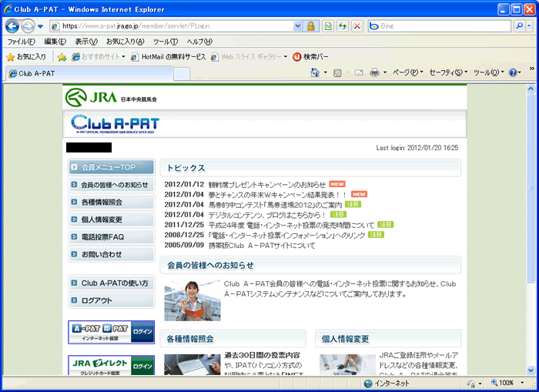Open 夢とチャンスの年末Wキャンペーン結果発表 topic
539x392 pixels.
(x=277, y=195)
